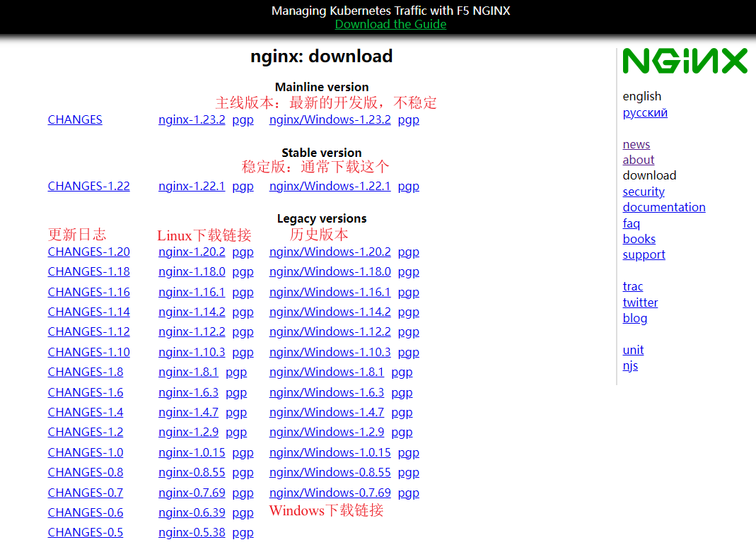The image size is (756, 547).
Task: Open the CHANGES-1.20 link
Action: click(x=88, y=252)
